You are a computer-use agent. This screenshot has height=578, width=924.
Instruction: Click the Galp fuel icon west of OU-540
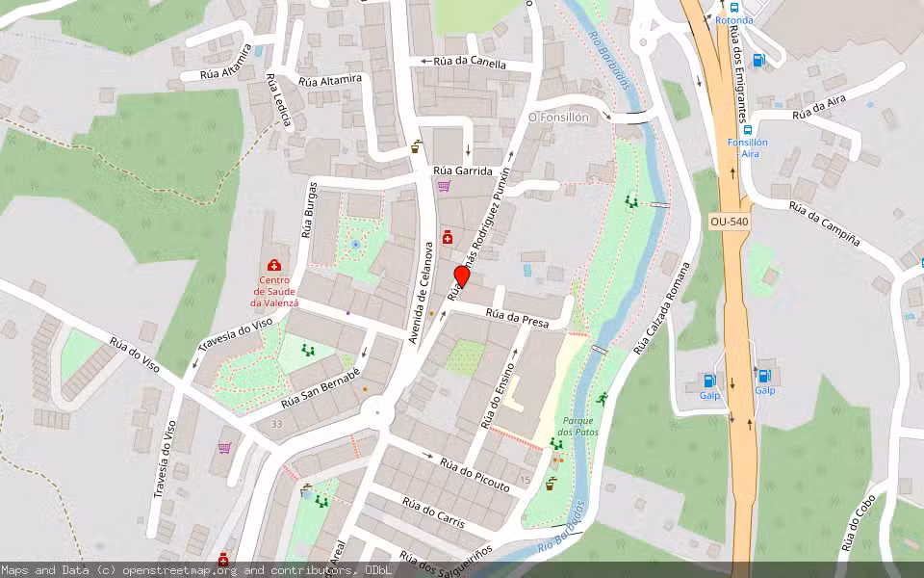point(709,381)
